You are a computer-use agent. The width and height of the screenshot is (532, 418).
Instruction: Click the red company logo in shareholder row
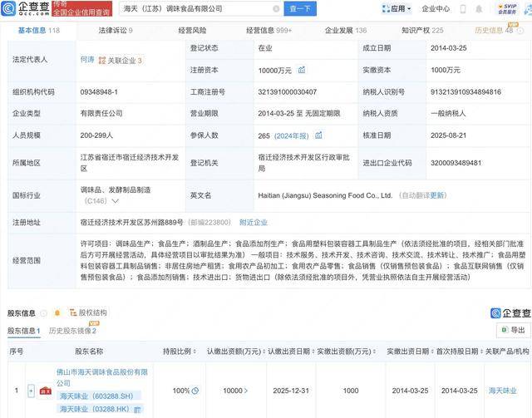[46, 391]
